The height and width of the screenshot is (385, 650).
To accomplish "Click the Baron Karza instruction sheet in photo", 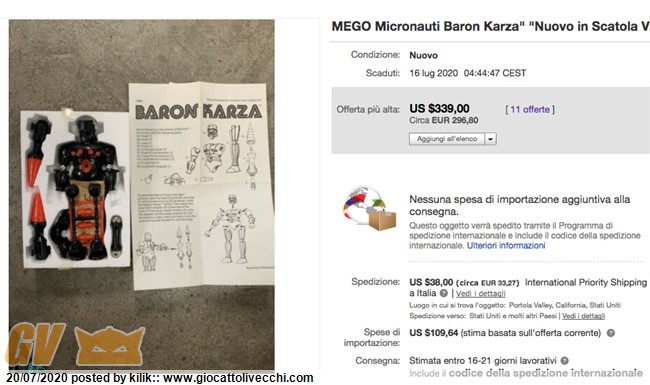I will (201, 185).
